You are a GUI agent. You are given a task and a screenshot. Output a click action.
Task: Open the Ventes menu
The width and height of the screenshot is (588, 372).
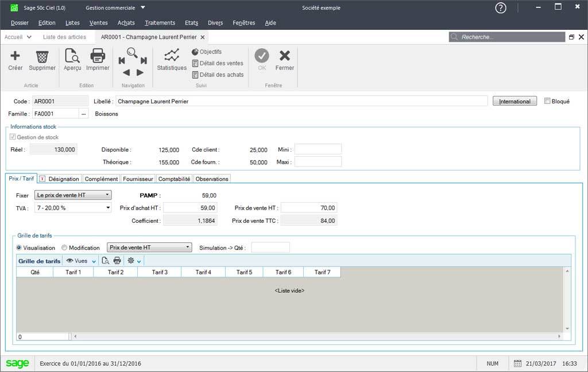(98, 23)
